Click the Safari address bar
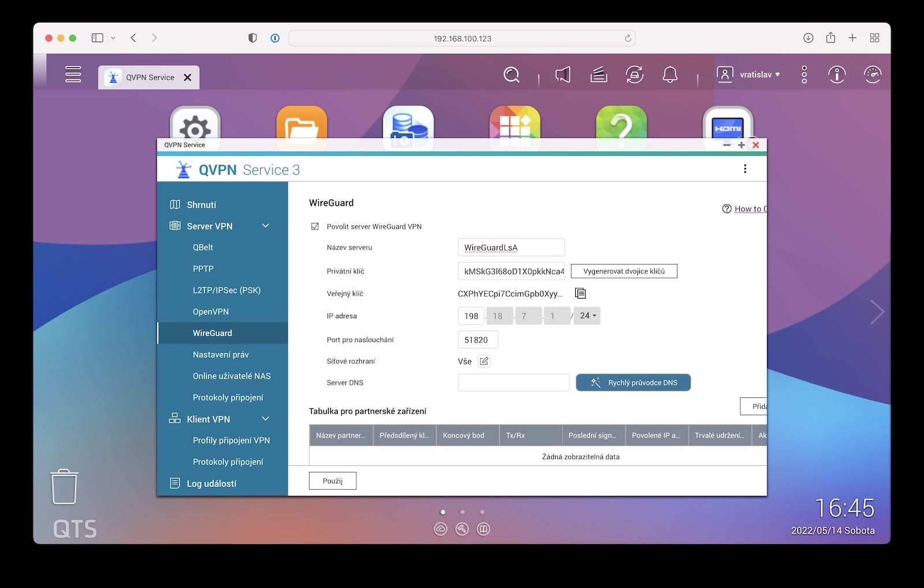Viewport: 924px width, 588px height. click(462, 38)
